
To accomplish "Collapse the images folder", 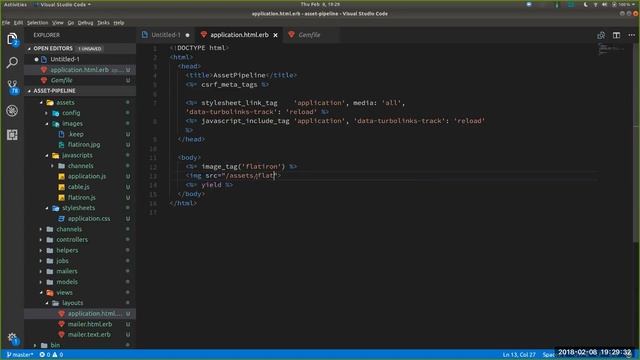I will tap(72, 124).
